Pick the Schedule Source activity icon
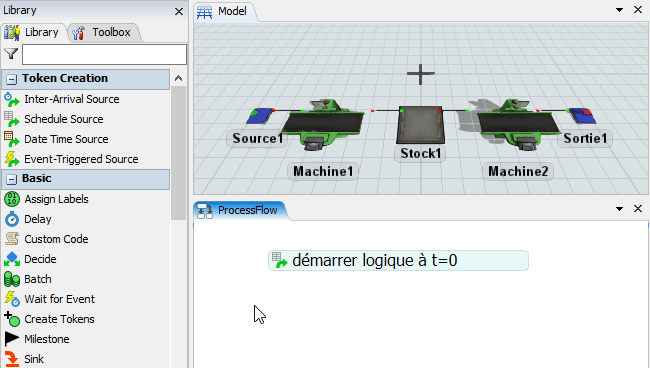Screen dimensions: 650x368 pos(12,119)
